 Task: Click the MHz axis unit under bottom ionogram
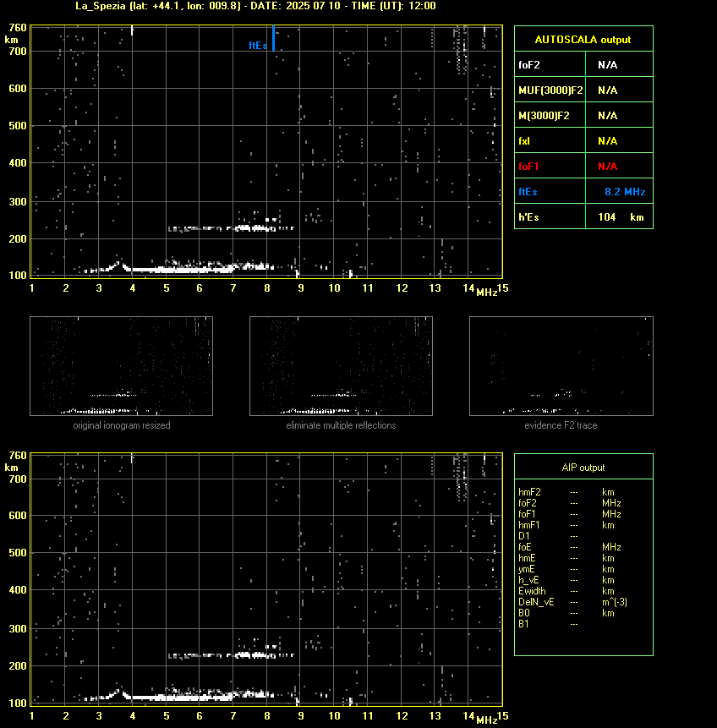(487, 720)
